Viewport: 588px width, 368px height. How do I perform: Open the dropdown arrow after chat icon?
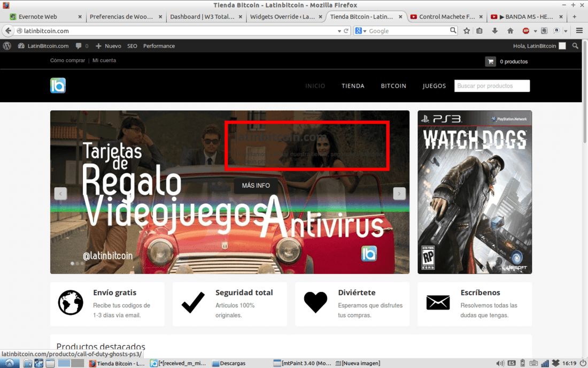pos(566,31)
